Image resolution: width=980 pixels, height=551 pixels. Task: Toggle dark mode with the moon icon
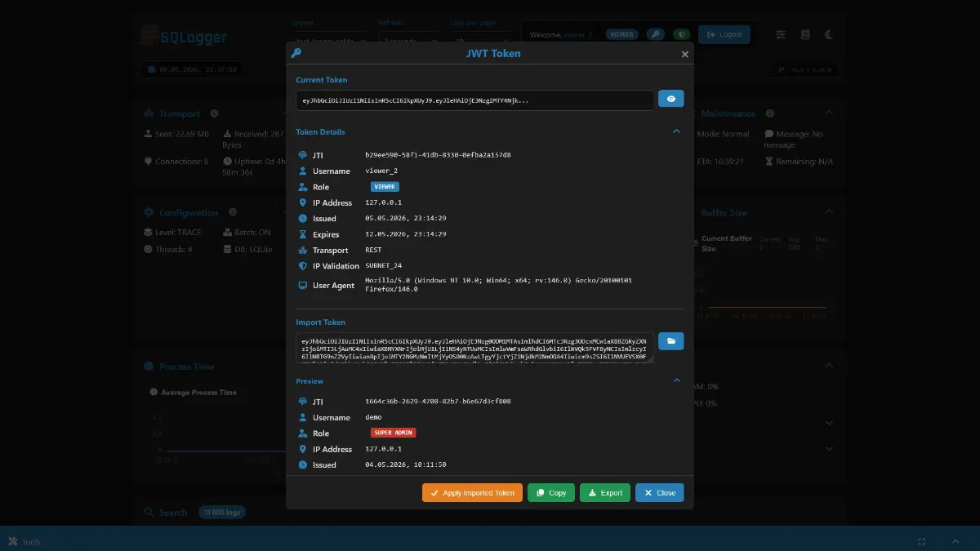click(x=829, y=34)
